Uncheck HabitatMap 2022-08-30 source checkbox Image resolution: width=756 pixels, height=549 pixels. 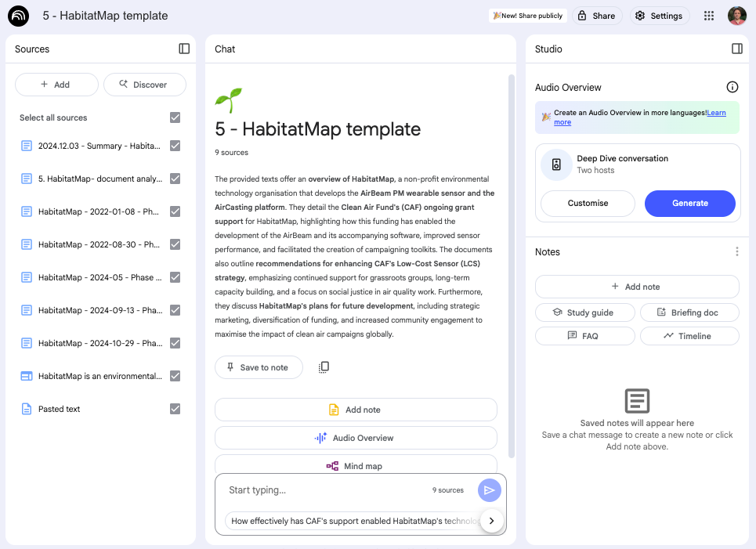point(175,244)
